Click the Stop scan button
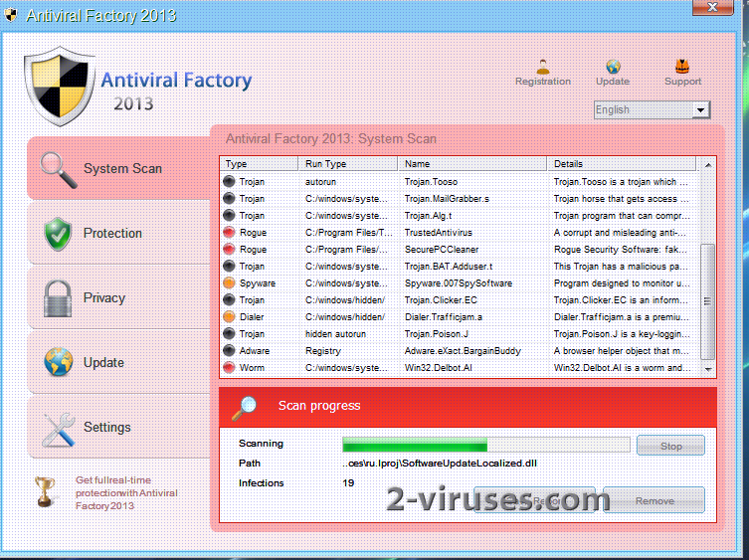 (x=670, y=446)
